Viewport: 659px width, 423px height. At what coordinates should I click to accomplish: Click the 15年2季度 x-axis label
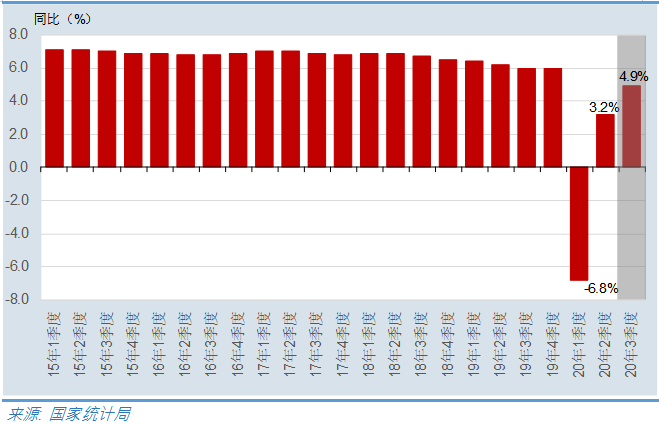tap(80, 344)
